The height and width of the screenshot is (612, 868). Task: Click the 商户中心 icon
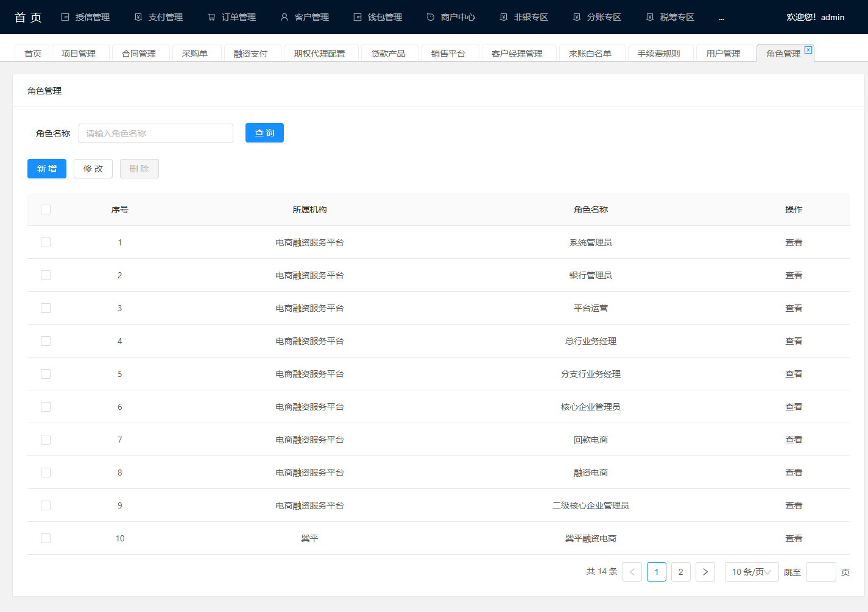tap(431, 17)
